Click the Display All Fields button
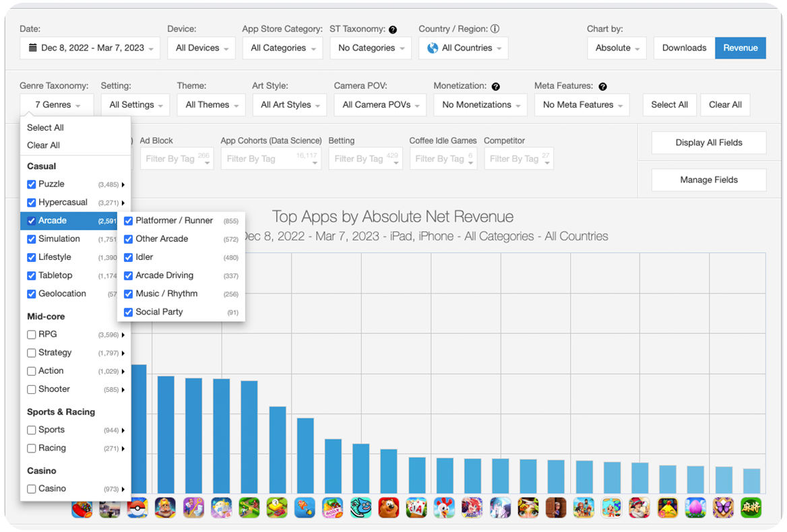Image resolution: width=787 pixels, height=532 pixels. pyautogui.click(x=709, y=143)
